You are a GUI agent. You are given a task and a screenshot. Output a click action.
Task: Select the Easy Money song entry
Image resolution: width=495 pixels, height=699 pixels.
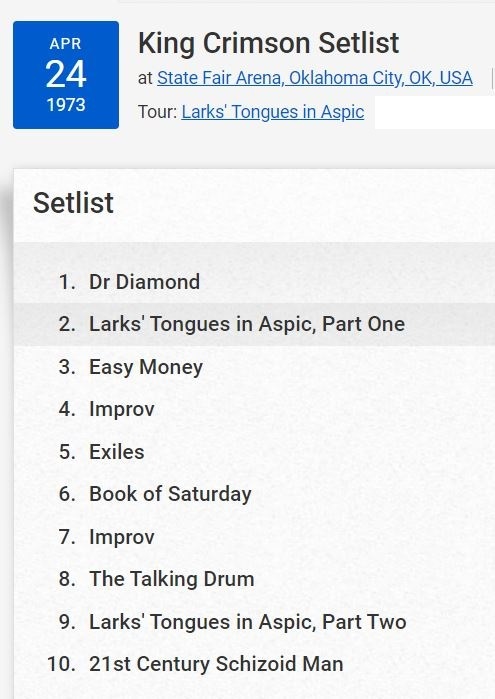tap(146, 367)
